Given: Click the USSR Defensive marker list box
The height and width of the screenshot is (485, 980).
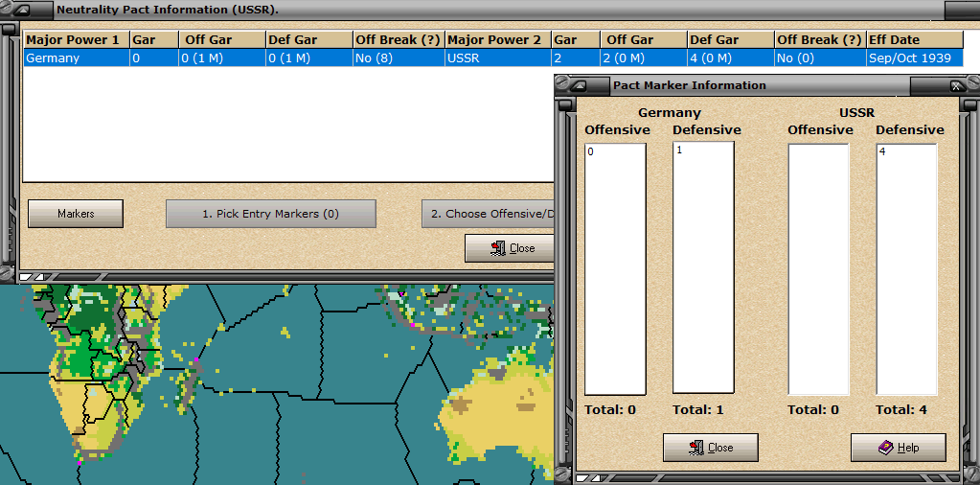Looking at the screenshot, I should tap(906, 268).
